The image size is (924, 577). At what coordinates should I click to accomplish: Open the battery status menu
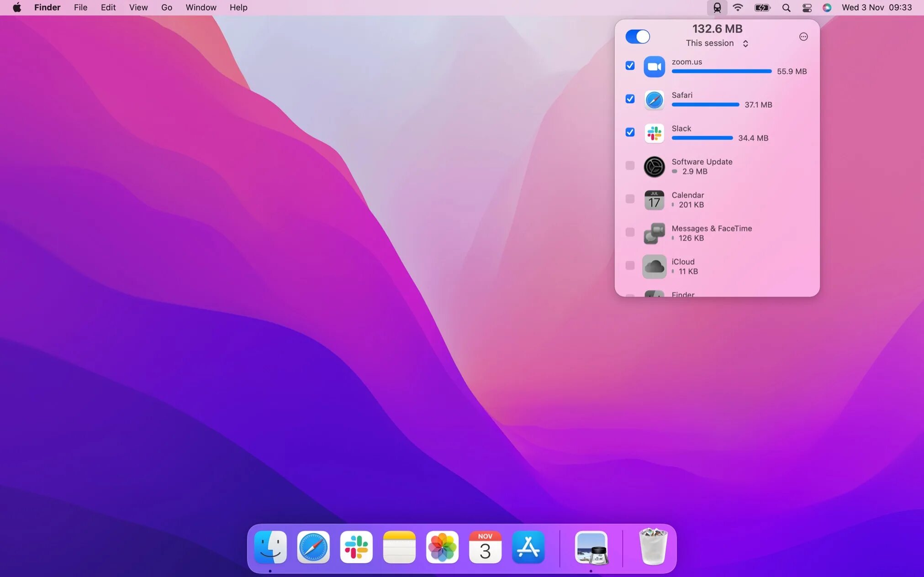click(x=762, y=8)
